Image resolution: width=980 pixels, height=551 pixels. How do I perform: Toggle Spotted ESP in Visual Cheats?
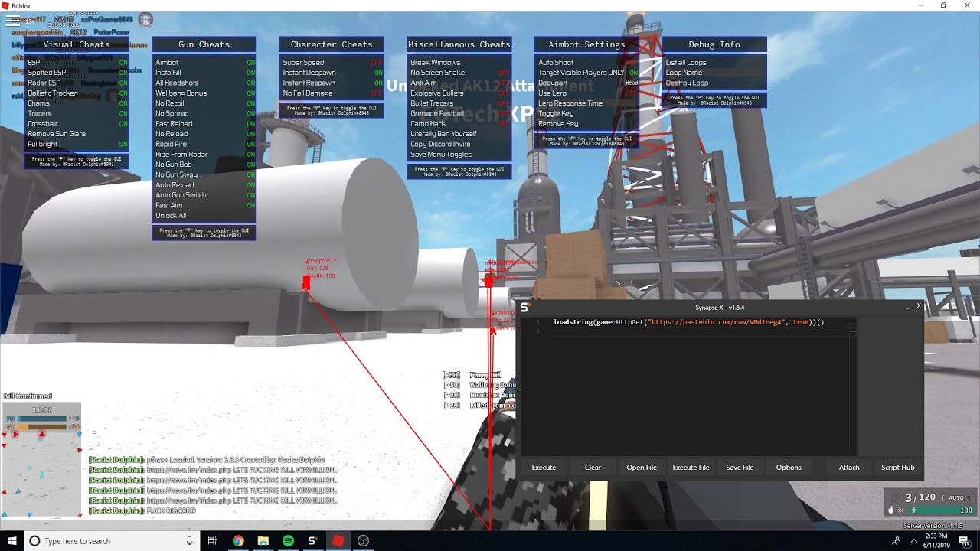(77, 73)
